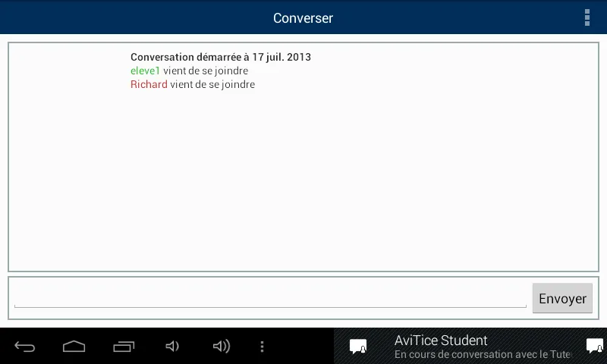Open the overflow menu in Converser header
Screen dimensions: 607x364
coord(587,17)
